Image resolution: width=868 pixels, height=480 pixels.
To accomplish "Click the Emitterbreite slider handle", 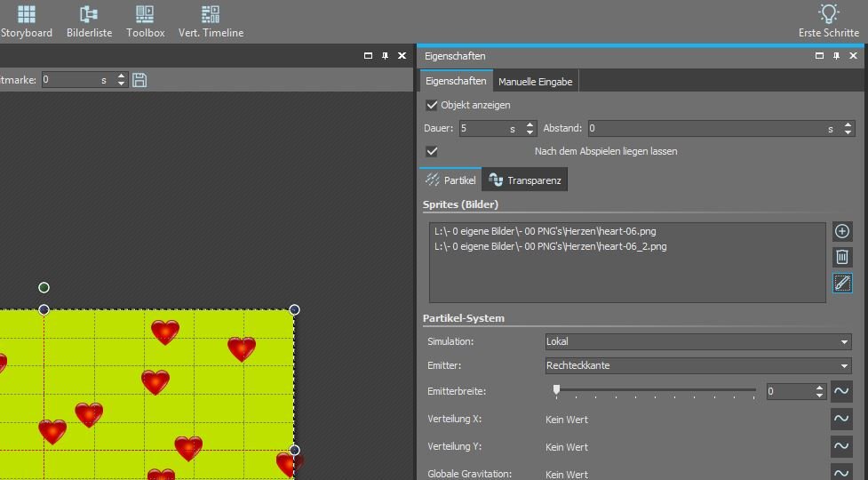I will pos(557,390).
